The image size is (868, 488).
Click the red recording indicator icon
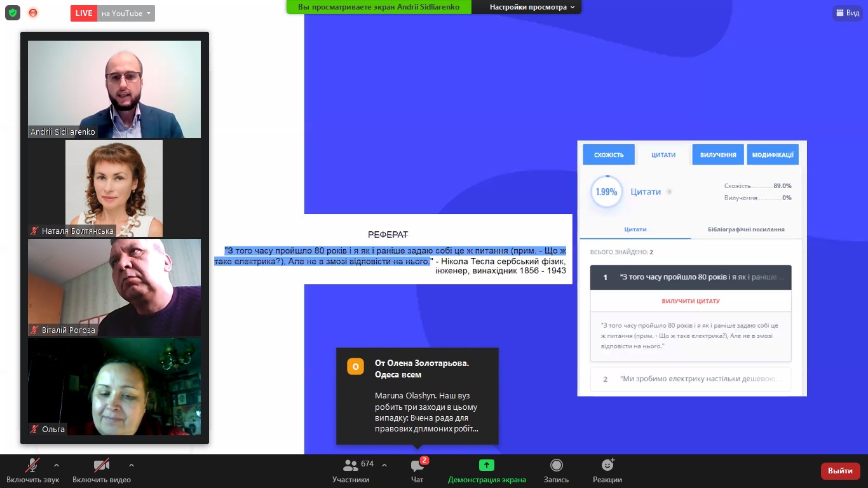pyautogui.click(x=33, y=13)
